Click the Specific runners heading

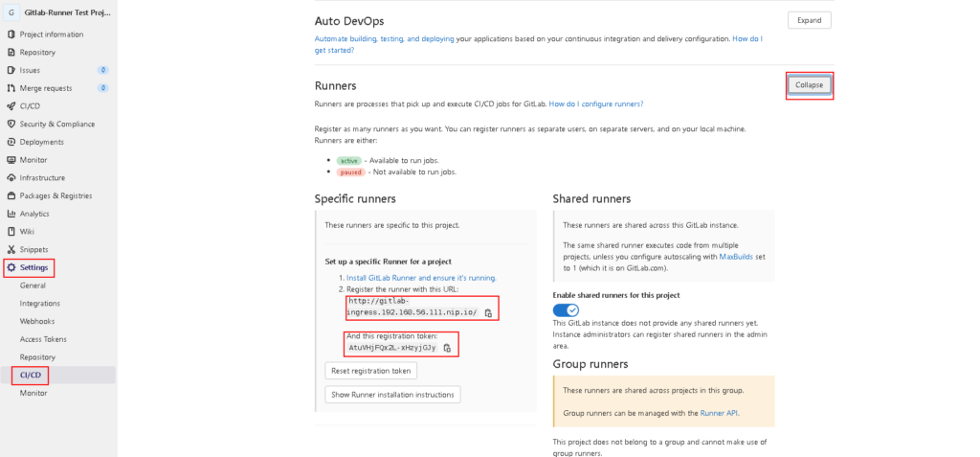[x=355, y=199]
